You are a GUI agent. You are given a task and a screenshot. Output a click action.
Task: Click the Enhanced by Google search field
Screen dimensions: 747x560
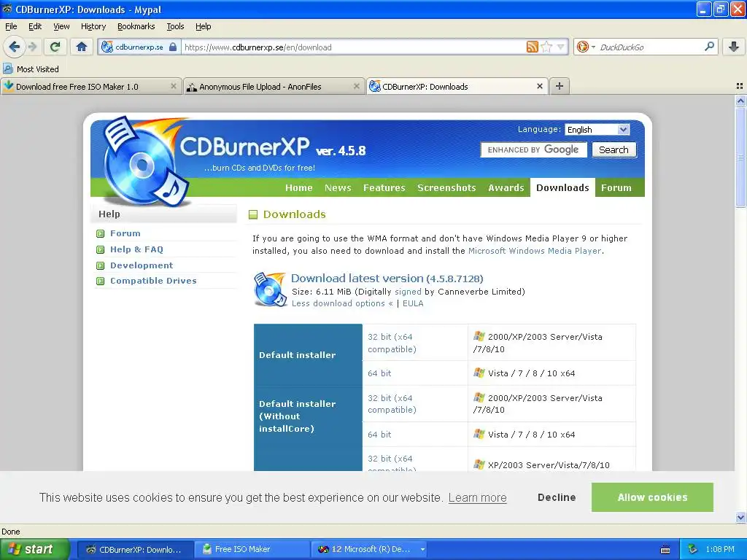(533, 149)
